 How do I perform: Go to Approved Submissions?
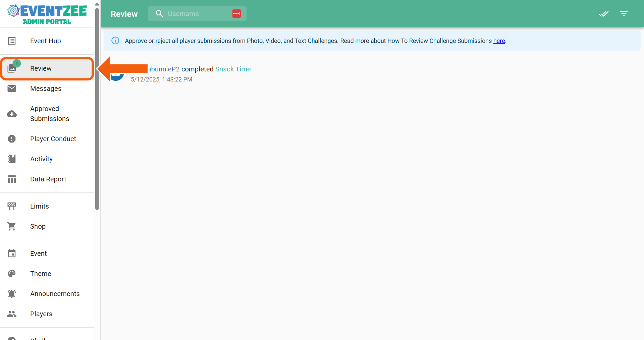click(47, 114)
